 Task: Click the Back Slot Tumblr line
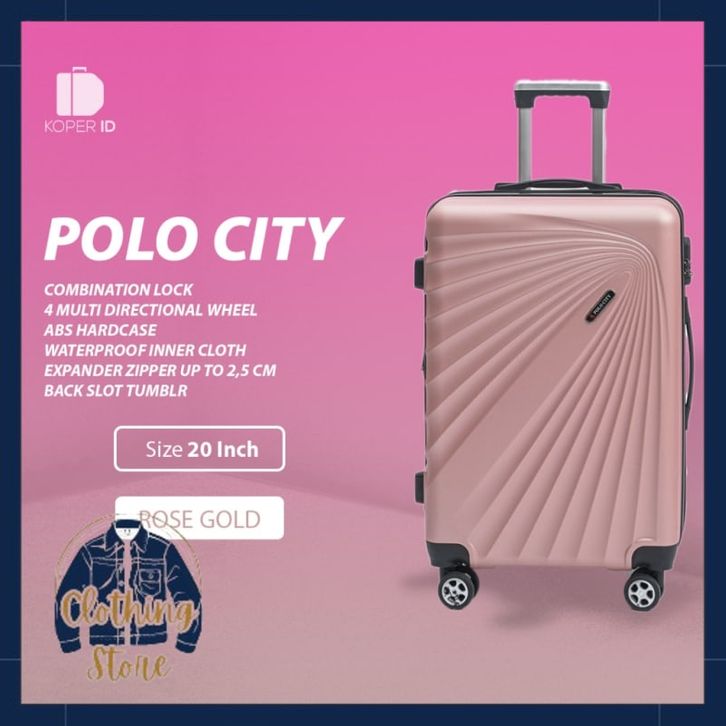(x=116, y=390)
